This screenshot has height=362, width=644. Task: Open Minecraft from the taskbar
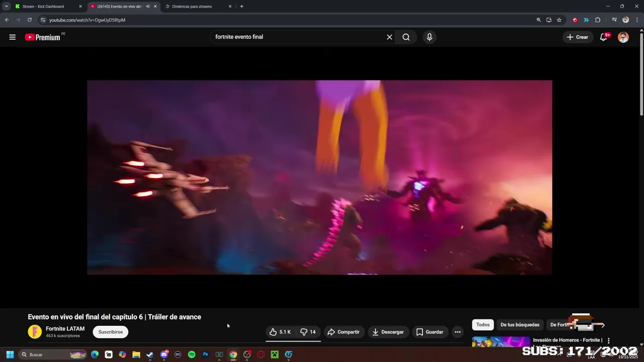275,354
